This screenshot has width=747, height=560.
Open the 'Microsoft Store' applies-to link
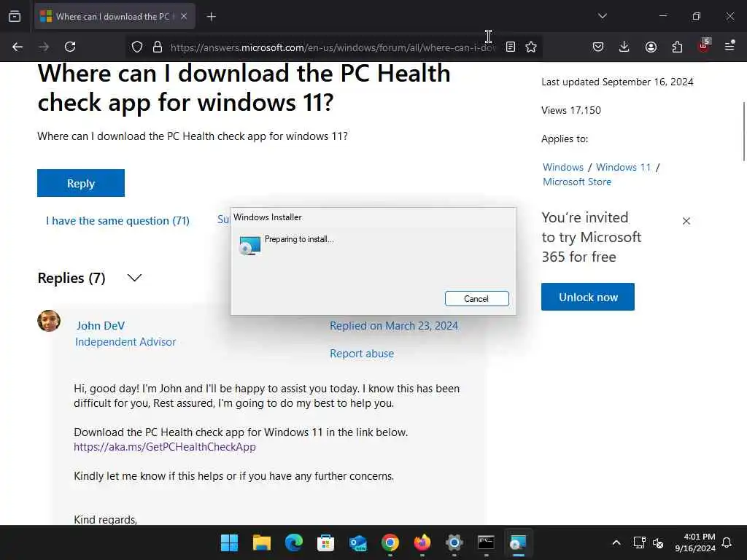pyautogui.click(x=577, y=182)
